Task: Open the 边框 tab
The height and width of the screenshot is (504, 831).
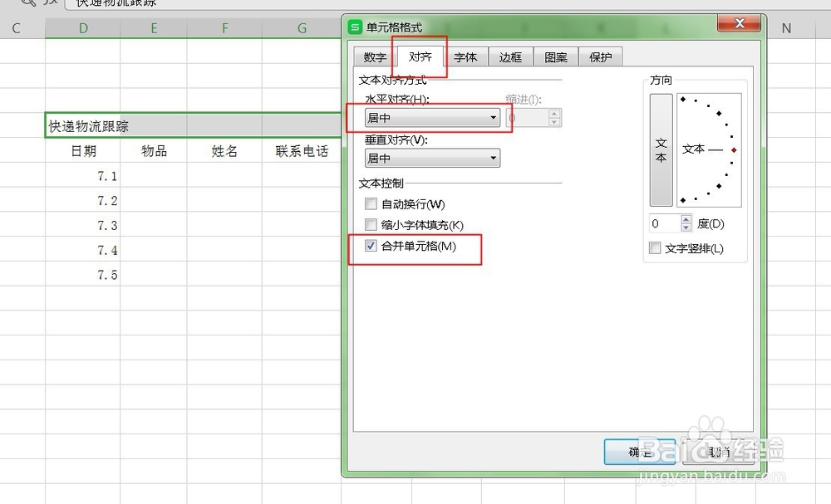Action: (510, 56)
